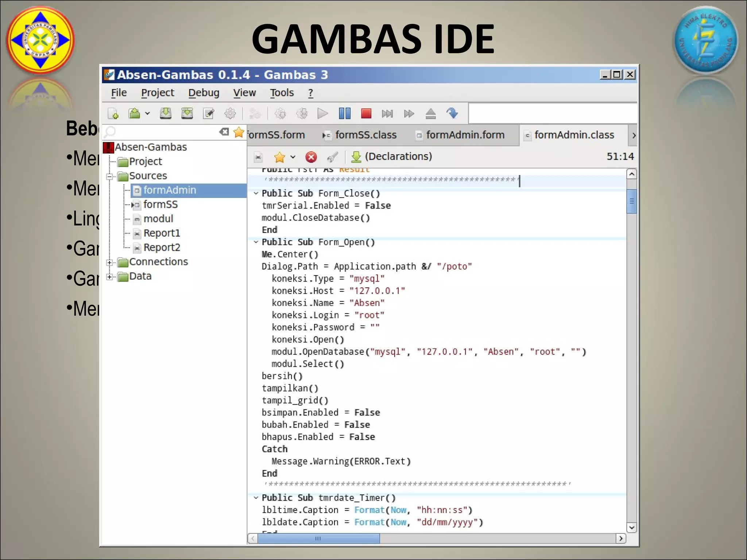Open the Project menu
The image size is (747, 560).
(x=158, y=93)
